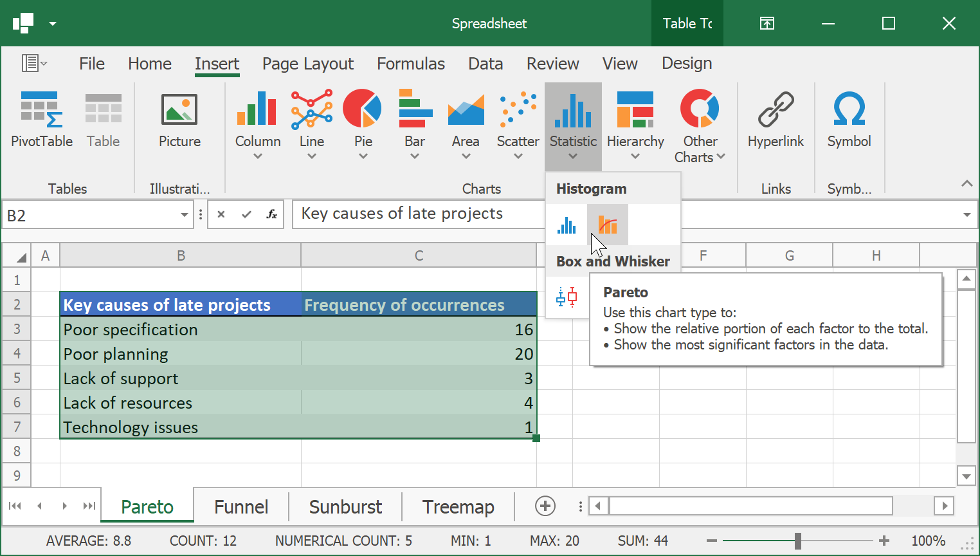Viewport: 980px width, 556px height.
Task: Open the Name Box dropdown arrow
Action: tap(185, 215)
